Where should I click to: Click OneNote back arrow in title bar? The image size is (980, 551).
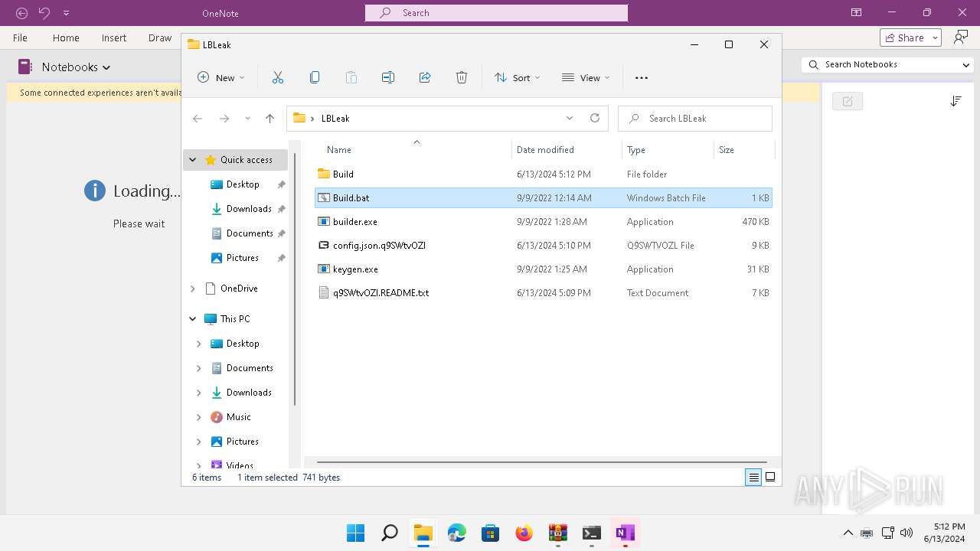(x=22, y=13)
